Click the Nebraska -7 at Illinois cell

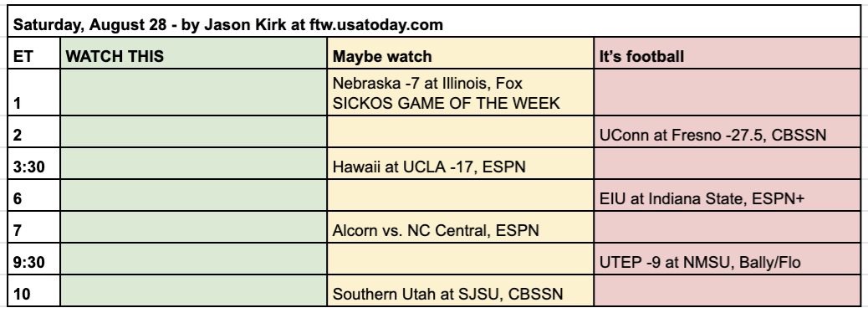pos(461,93)
